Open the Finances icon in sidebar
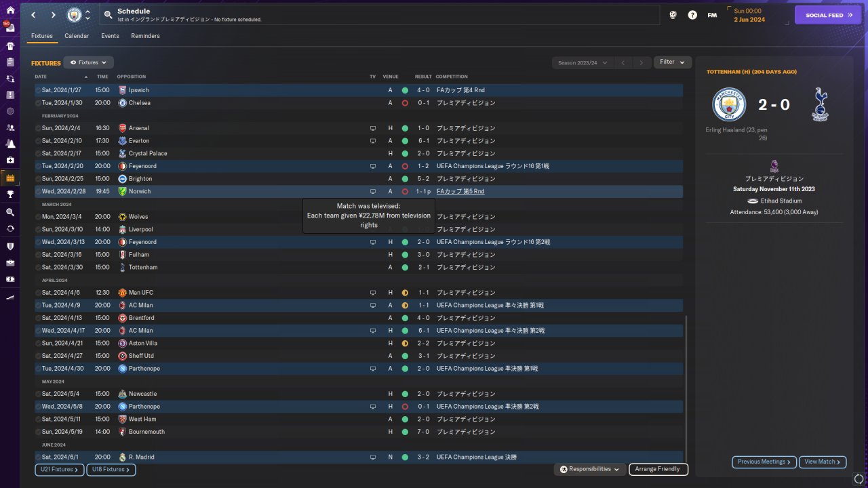Screen dimensions: 868x488 coord(10,279)
